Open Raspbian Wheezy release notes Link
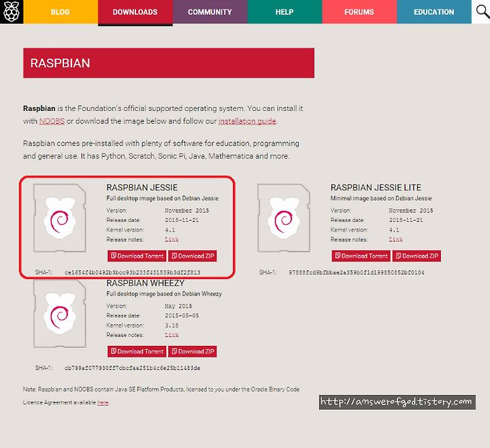Viewport: 490px width, 448px height. 171,335
